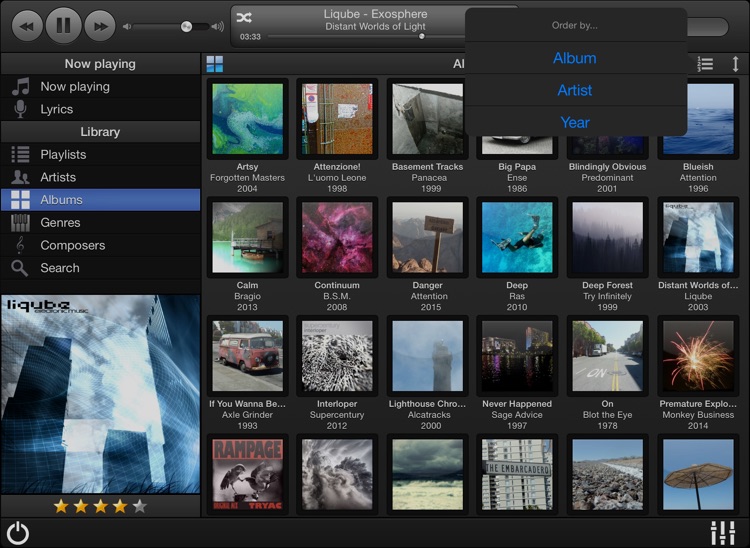Click the Big Papa album title
The image size is (750, 548).
(x=517, y=167)
